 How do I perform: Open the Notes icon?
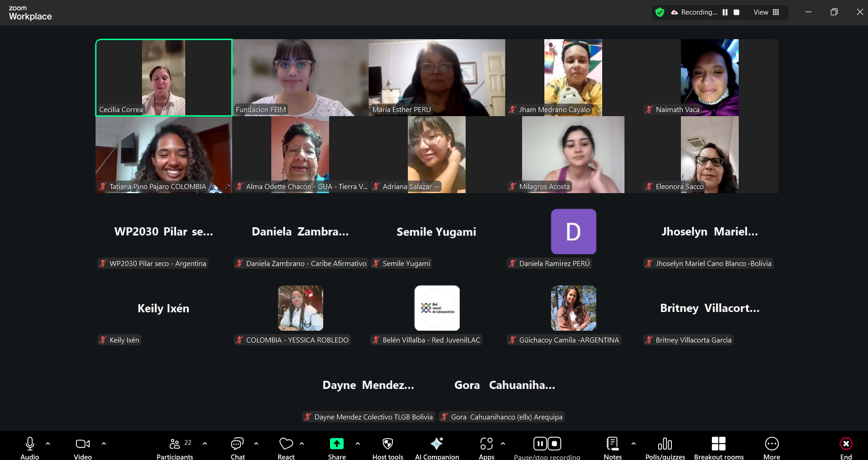coord(612,444)
